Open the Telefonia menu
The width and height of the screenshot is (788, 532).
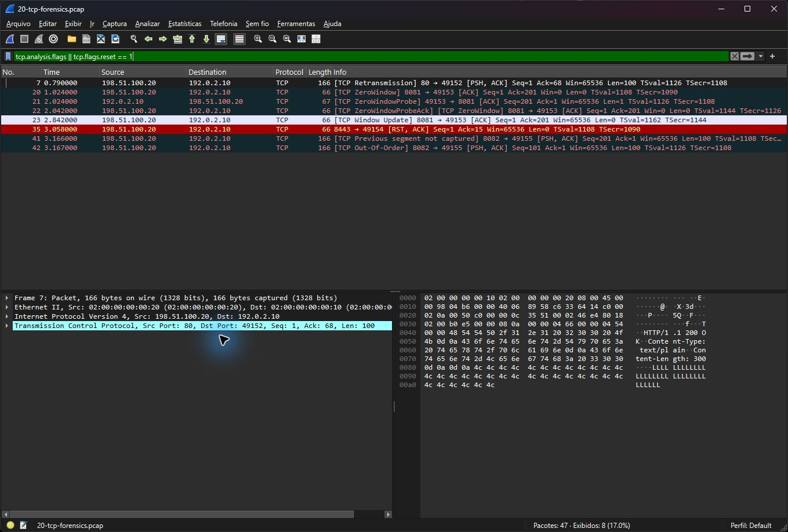[x=224, y=24]
